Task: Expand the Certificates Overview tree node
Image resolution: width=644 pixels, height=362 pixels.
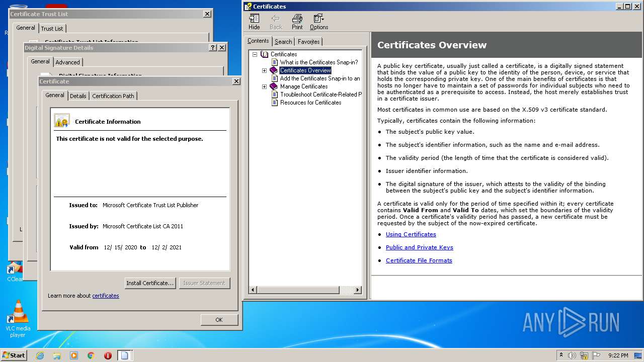Action: 264,70
